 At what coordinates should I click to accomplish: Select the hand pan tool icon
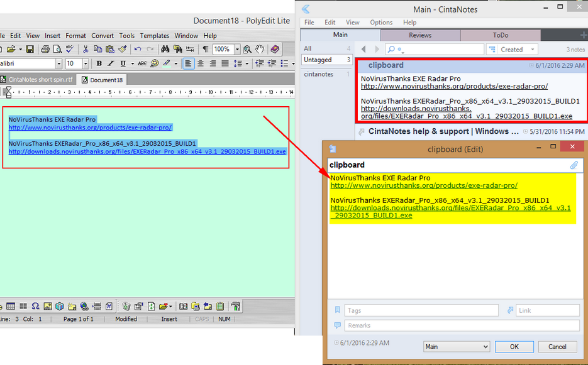point(260,49)
